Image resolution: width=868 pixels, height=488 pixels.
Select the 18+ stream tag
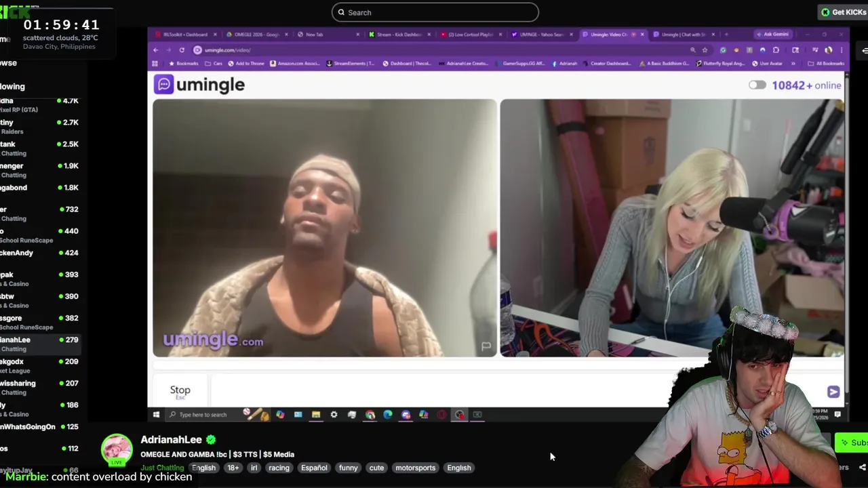233,468
